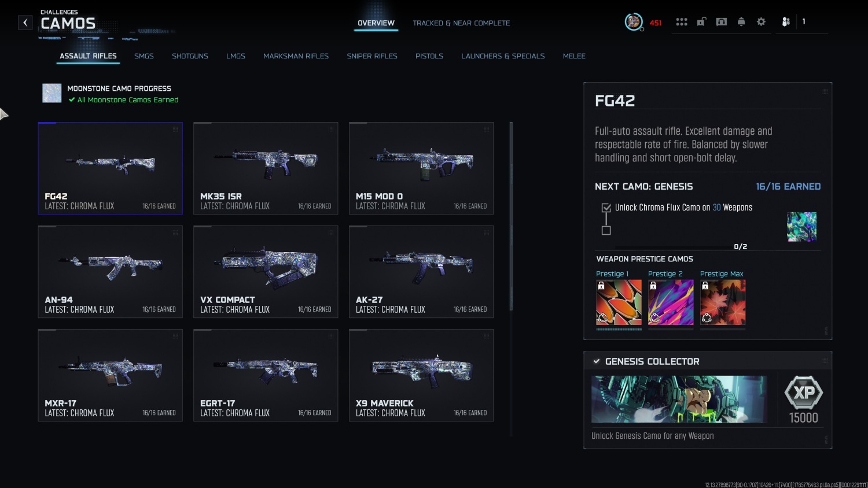Select the Marksman Rifles category tab

coord(296,56)
